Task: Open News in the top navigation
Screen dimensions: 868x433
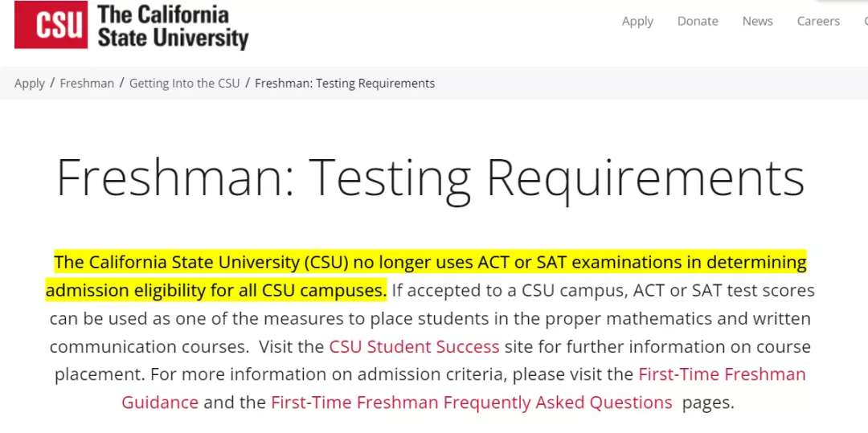Action: pyautogui.click(x=757, y=22)
